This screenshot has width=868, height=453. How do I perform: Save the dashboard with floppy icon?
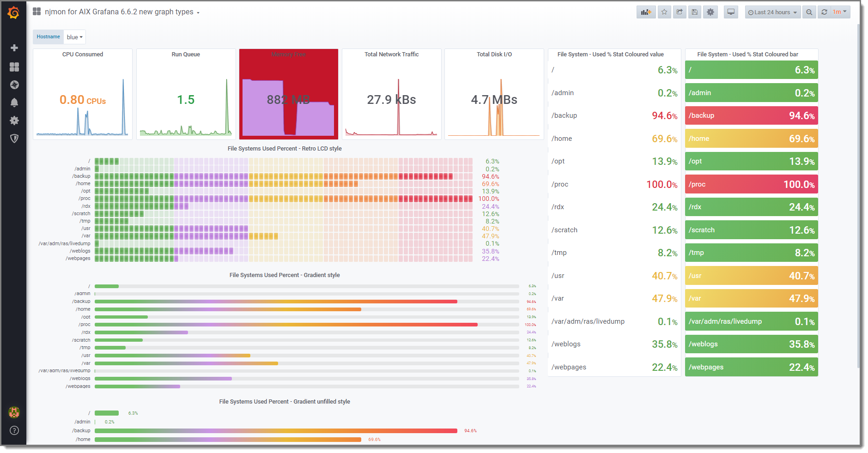coord(695,12)
